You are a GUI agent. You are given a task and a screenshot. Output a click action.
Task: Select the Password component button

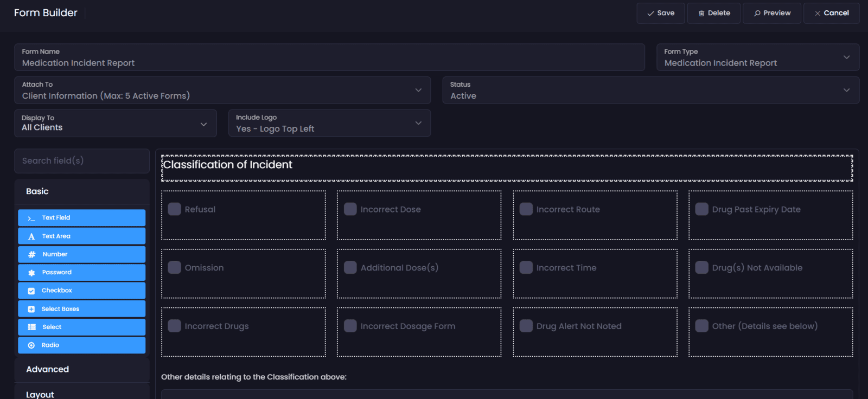tap(82, 273)
